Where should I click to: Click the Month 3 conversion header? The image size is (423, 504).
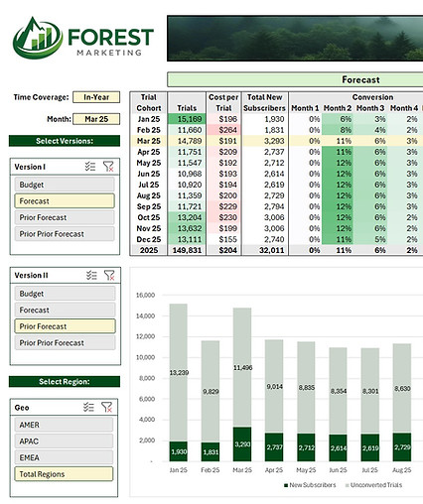click(370, 108)
